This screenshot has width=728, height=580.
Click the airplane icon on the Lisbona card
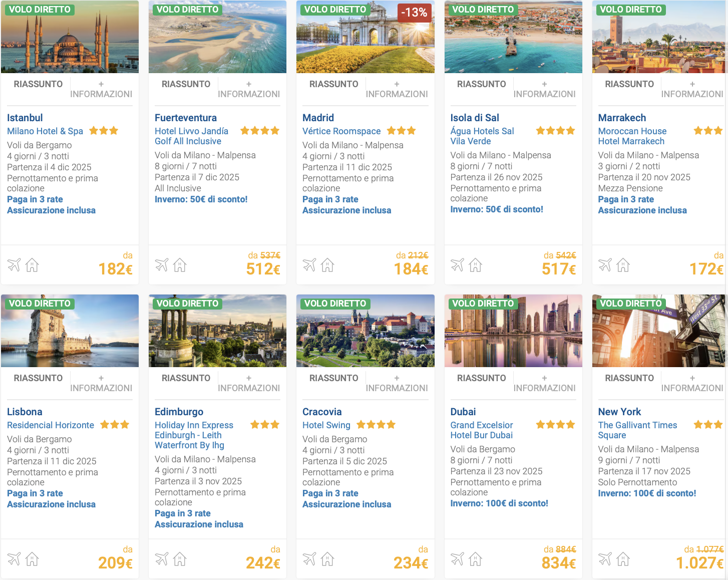tap(14, 559)
